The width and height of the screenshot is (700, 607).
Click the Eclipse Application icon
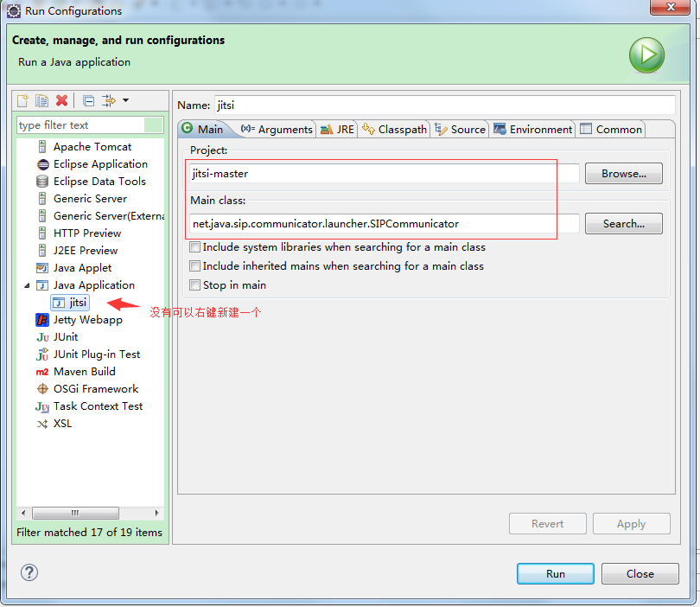(x=43, y=164)
